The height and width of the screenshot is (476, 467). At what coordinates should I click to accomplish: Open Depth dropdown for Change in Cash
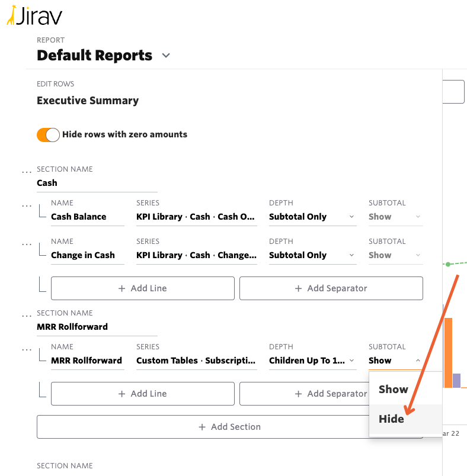[312, 255]
